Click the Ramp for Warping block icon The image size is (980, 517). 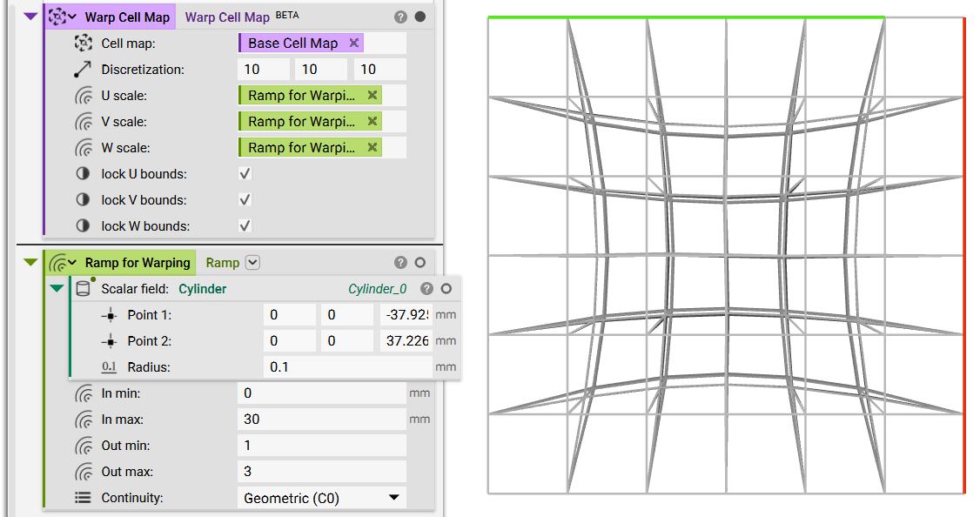point(59,262)
